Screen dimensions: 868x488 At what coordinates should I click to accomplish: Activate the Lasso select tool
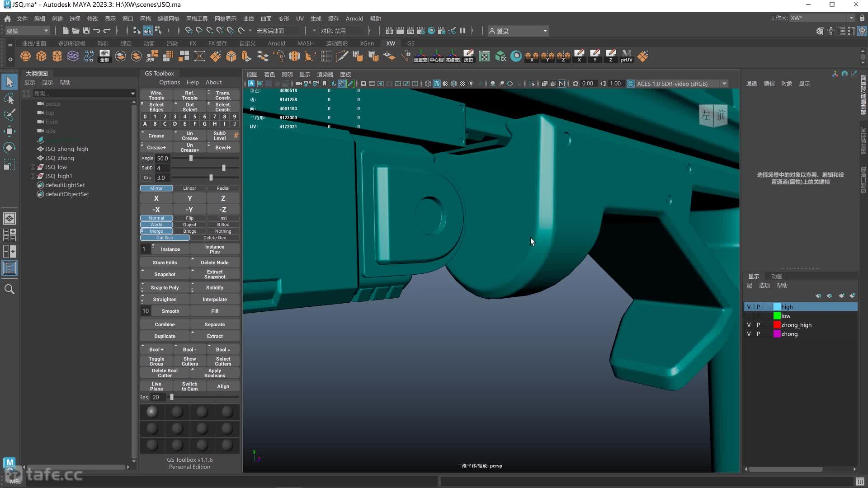click(x=9, y=99)
